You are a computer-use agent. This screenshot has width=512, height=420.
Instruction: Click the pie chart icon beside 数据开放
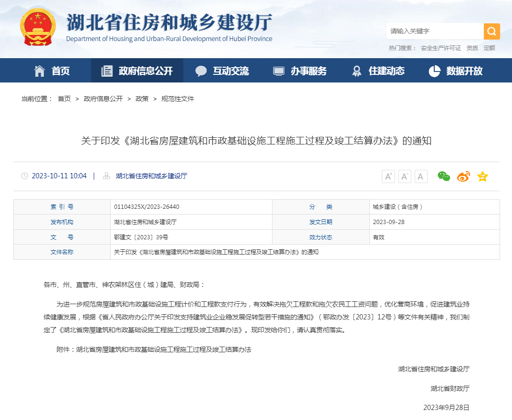tap(434, 71)
